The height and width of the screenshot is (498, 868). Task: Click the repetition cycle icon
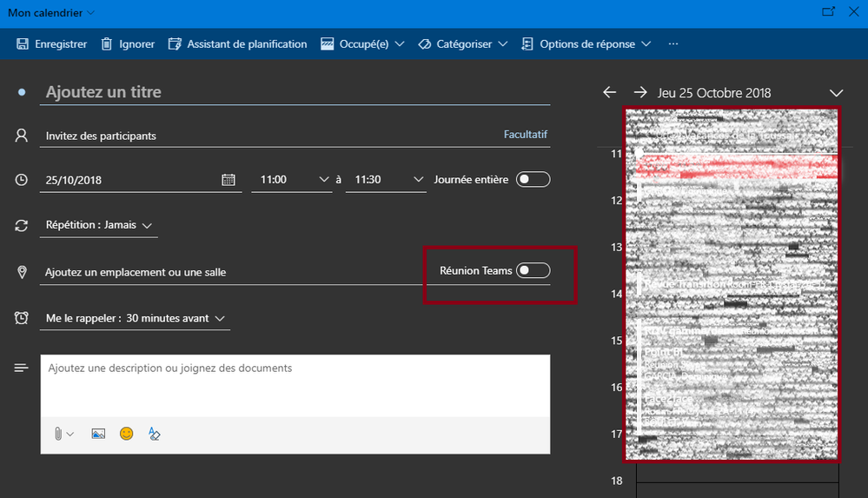(x=22, y=225)
